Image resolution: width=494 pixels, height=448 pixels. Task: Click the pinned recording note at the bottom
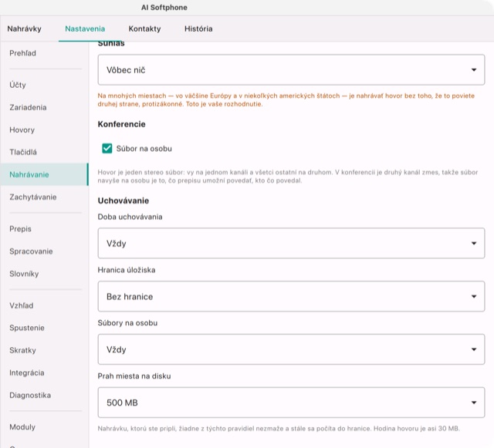[x=279, y=429]
